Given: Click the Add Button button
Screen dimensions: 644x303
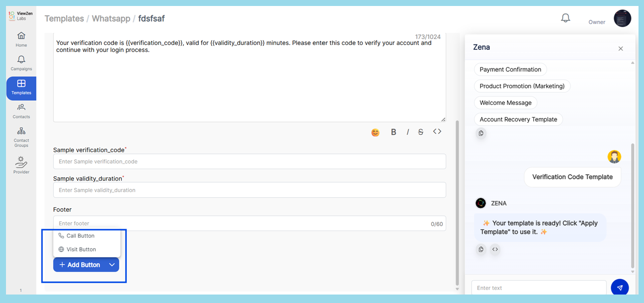Looking at the screenshot, I should coord(80,265).
